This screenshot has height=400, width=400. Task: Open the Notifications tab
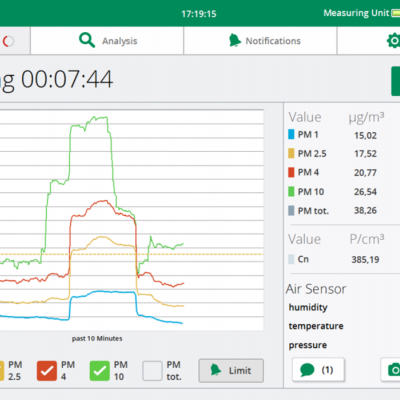pyautogui.click(x=260, y=41)
